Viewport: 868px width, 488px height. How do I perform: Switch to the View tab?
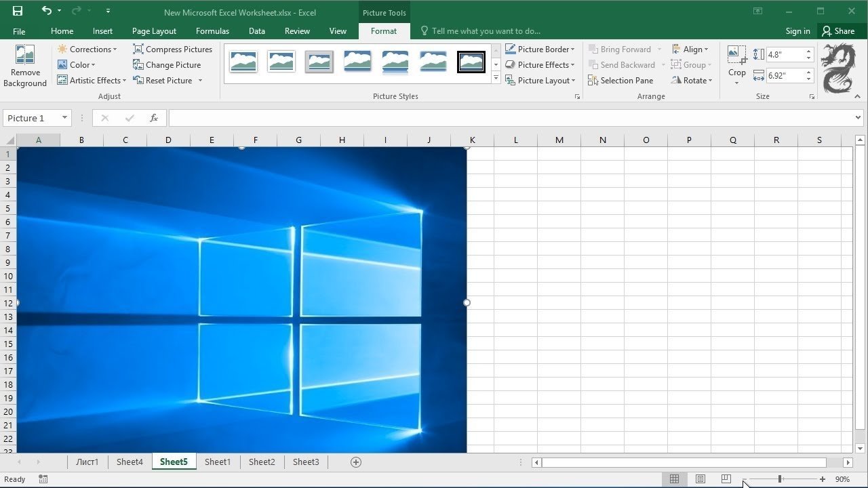coord(338,31)
